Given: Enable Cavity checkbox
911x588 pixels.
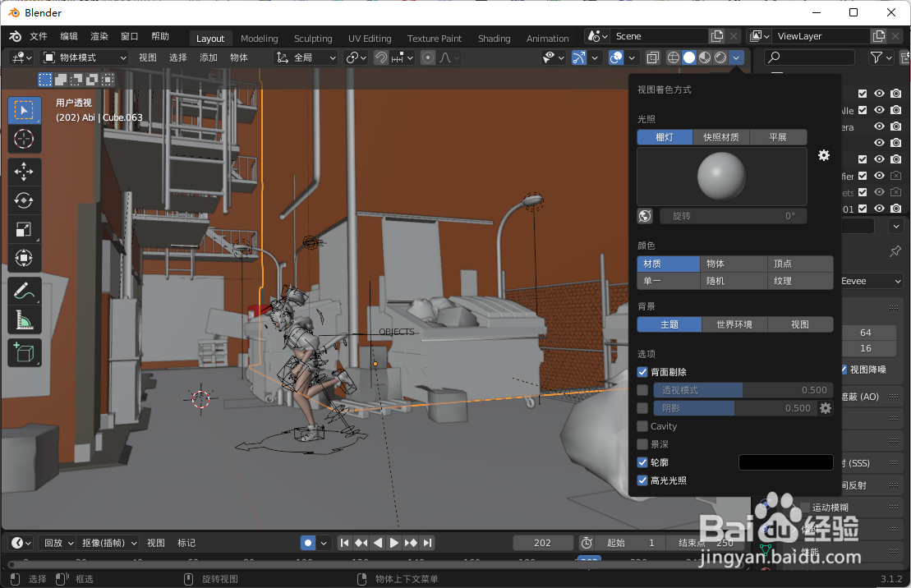Looking at the screenshot, I should tap(642, 426).
